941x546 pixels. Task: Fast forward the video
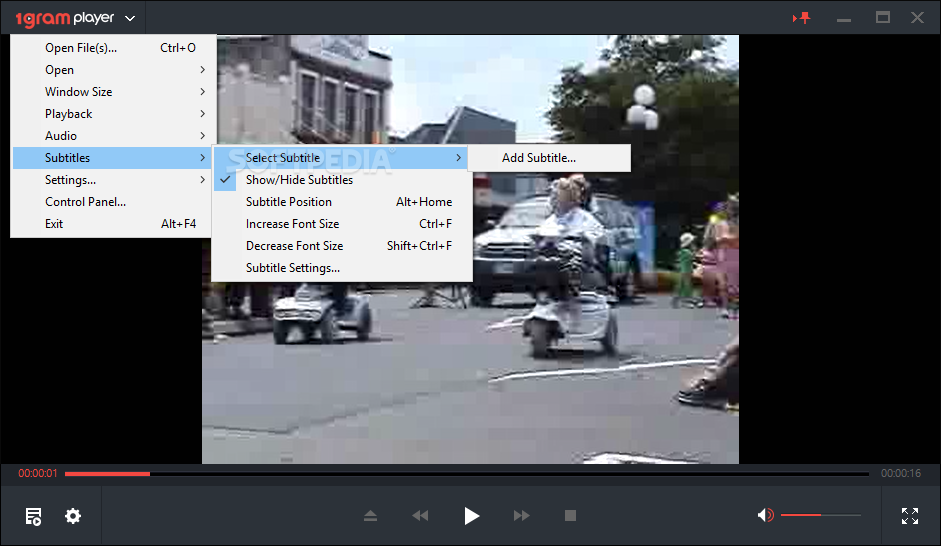522,515
